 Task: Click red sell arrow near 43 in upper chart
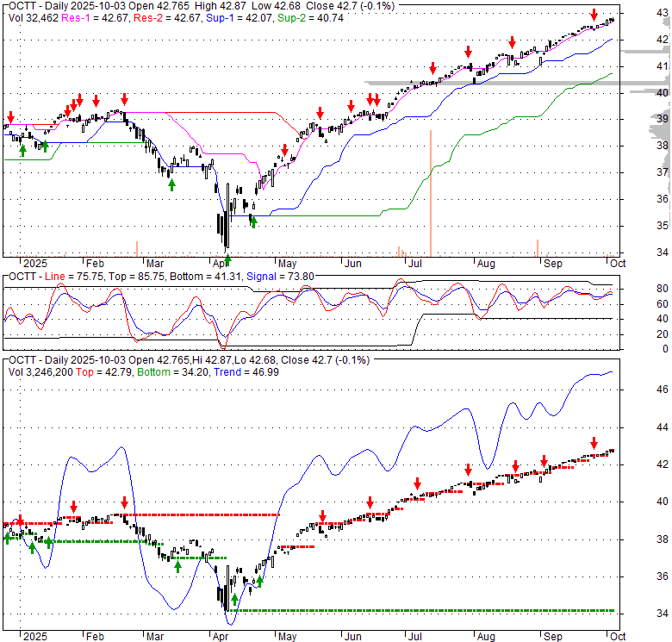tap(594, 15)
